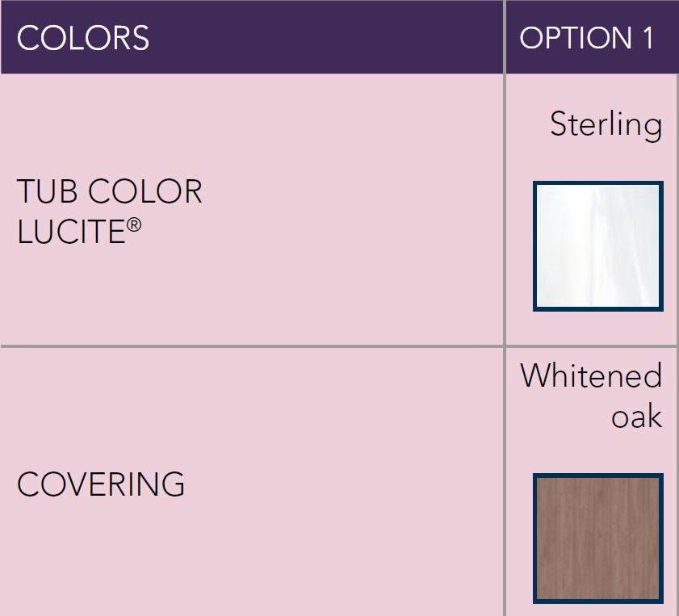
Task: Pick the Whitened oak covering swatch
Action: pyautogui.click(x=598, y=538)
